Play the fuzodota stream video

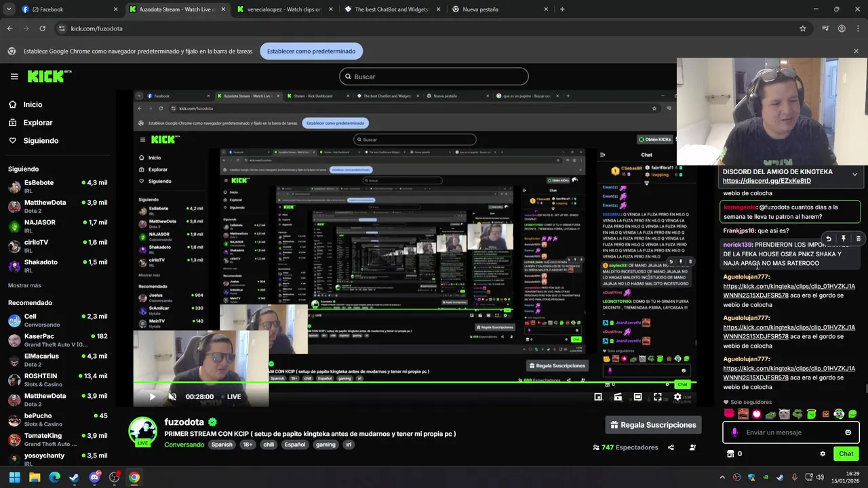(152, 396)
